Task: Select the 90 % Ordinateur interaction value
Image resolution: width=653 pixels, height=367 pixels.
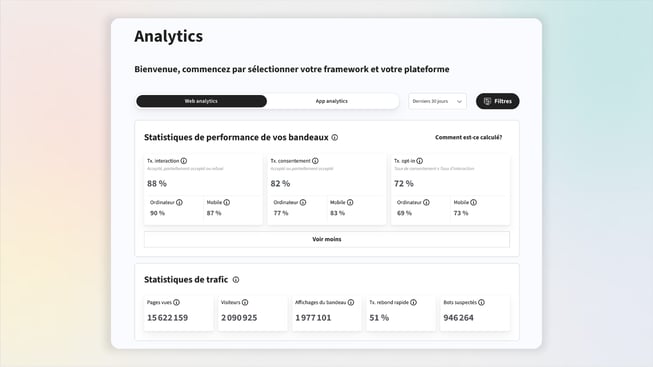Action: [157, 213]
